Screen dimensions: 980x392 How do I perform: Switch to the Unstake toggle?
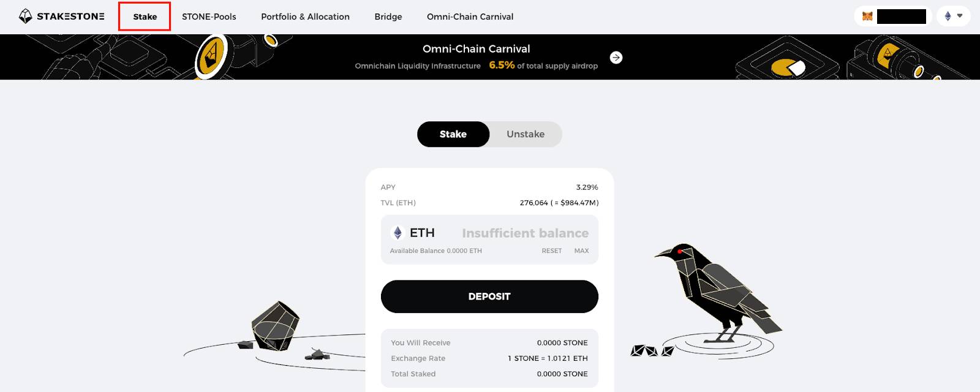pos(526,134)
